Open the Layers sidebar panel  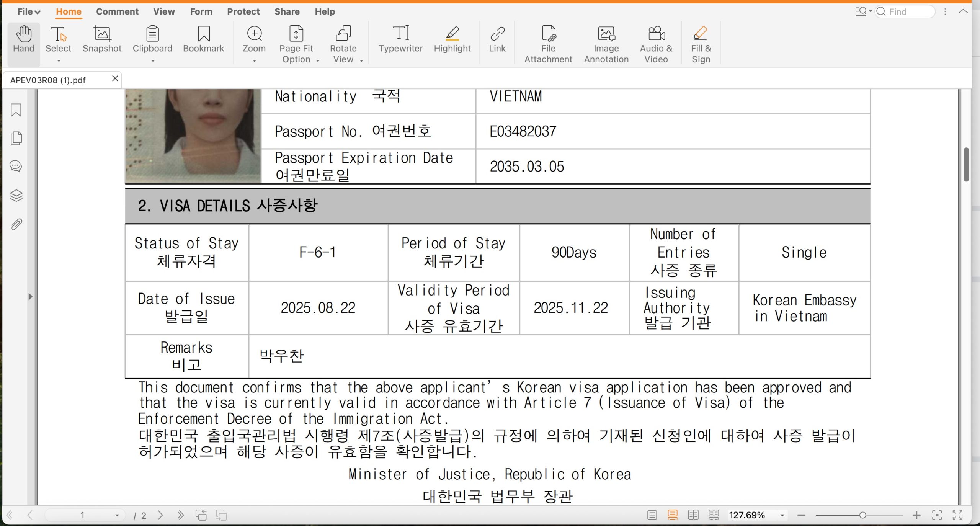pyautogui.click(x=16, y=196)
